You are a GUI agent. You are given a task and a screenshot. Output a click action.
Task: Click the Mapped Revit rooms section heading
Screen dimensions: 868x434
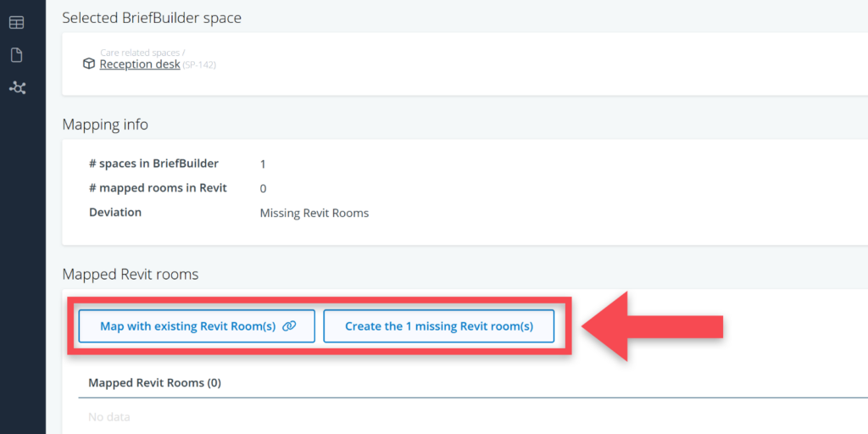tap(131, 274)
